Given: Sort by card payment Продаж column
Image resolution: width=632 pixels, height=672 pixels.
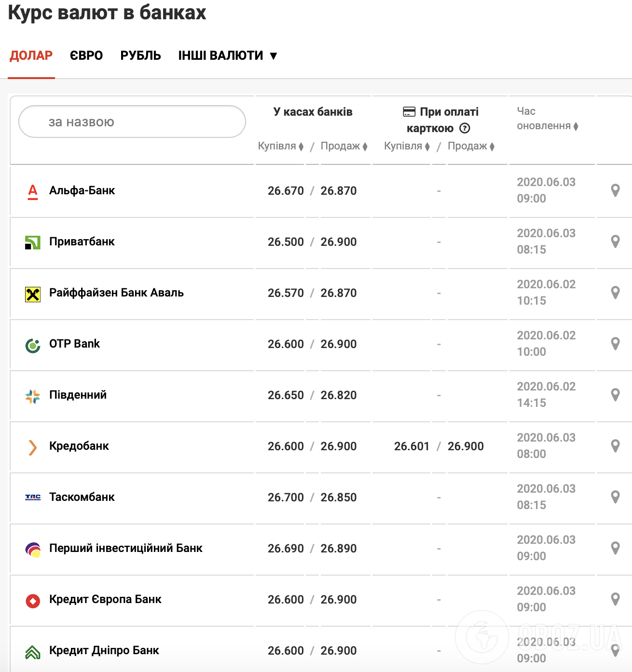Looking at the screenshot, I should [471, 146].
